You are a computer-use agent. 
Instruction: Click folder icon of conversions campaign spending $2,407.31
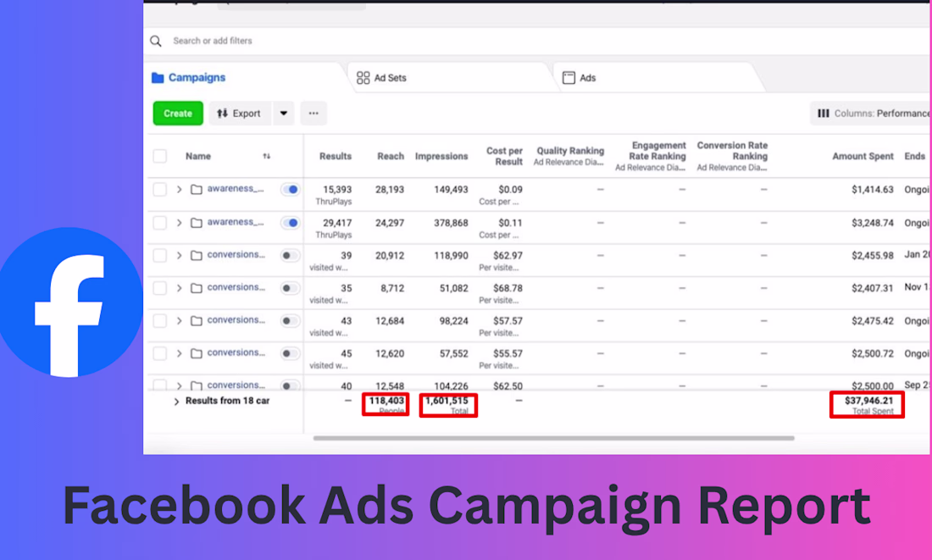coord(197,288)
